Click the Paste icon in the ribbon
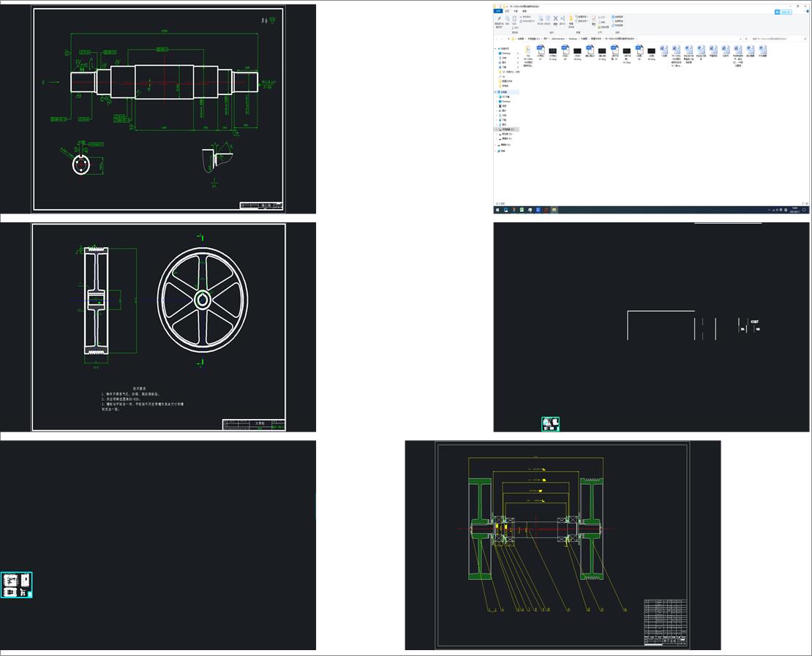This screenshot has height=656, width=812. click(x=514, y=18)
